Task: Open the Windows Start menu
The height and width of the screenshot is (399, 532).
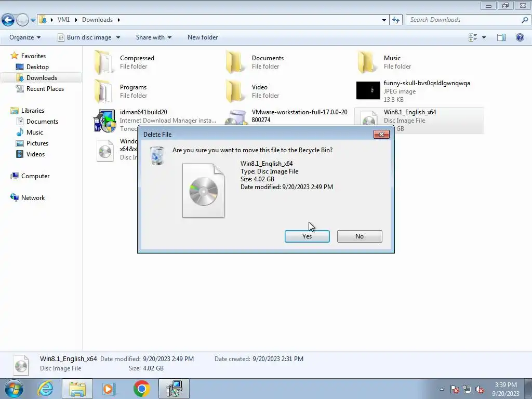Action: point(14,389)
